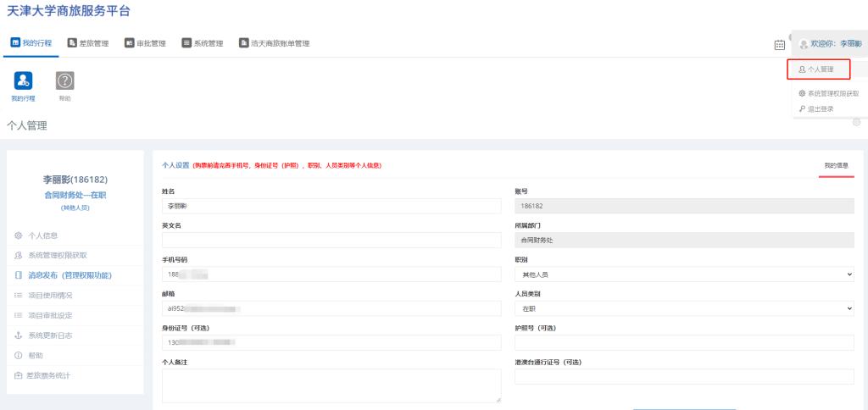Open 系统管理权限获取 in the sidebar
The image size is (868, 410).
[x=57, y=255]
